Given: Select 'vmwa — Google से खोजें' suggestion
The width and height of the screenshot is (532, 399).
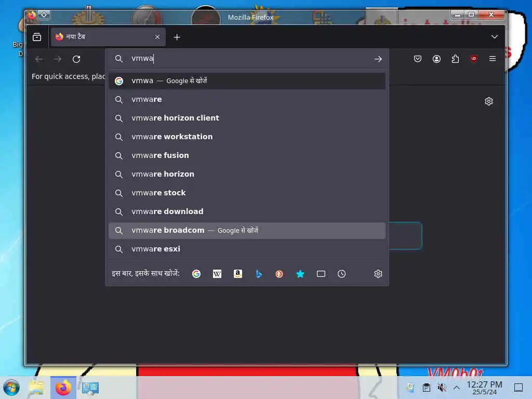Looking at the screenshot, I should click(247, 81).
